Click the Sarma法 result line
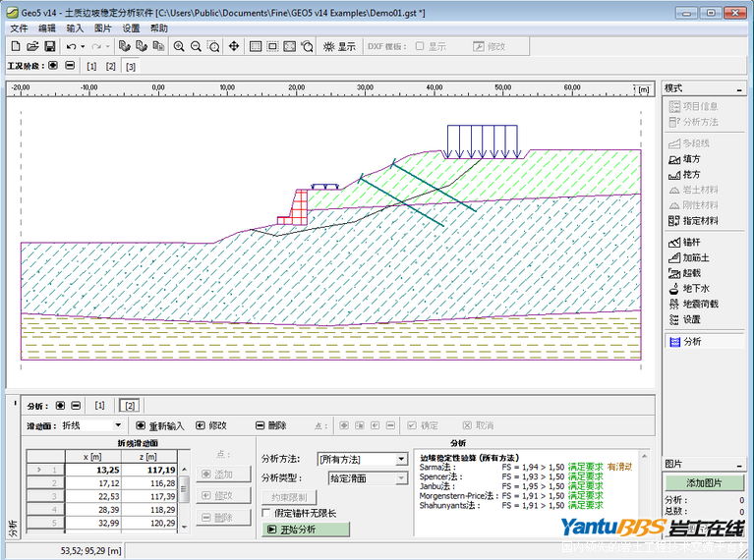Viewport: 754px width, 560px height. (x=526, y=467)
